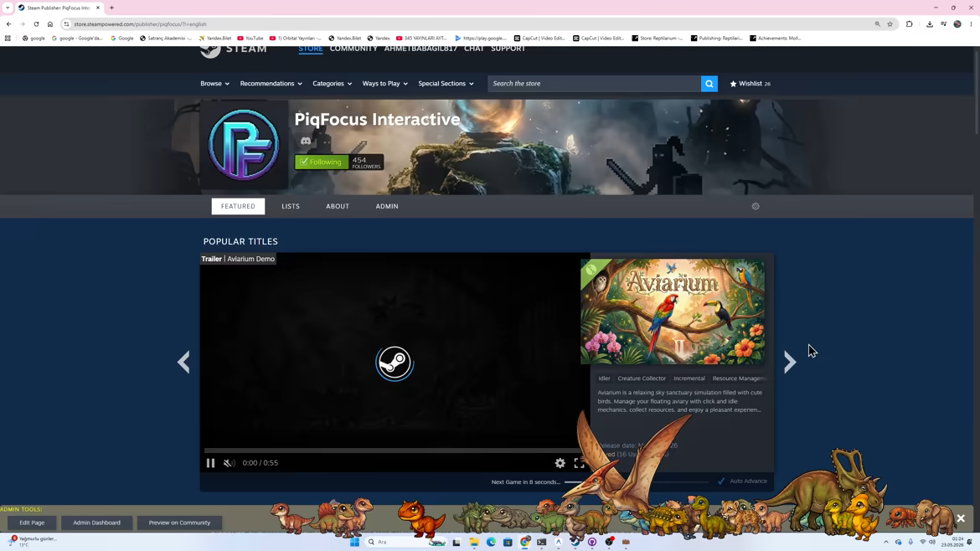Reload the page in Chrome
Screen dimensions: 980x551
pos(36,24)
